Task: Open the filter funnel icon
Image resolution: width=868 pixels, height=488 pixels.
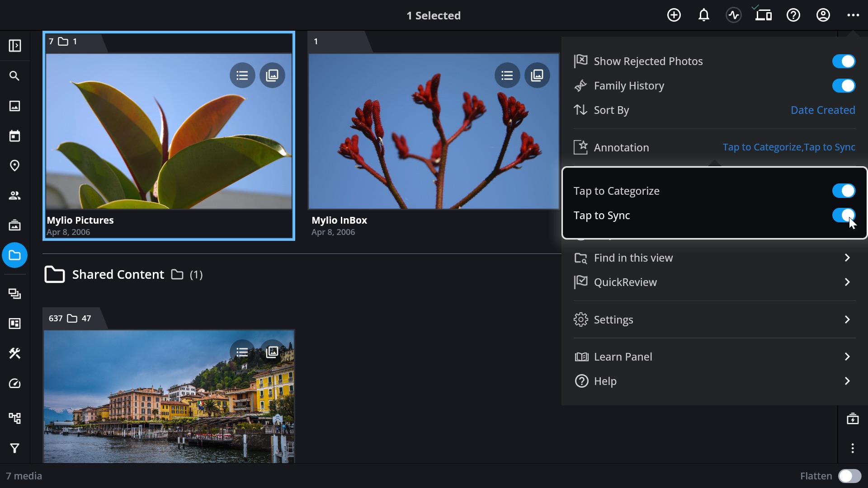Action: point(14,448)
